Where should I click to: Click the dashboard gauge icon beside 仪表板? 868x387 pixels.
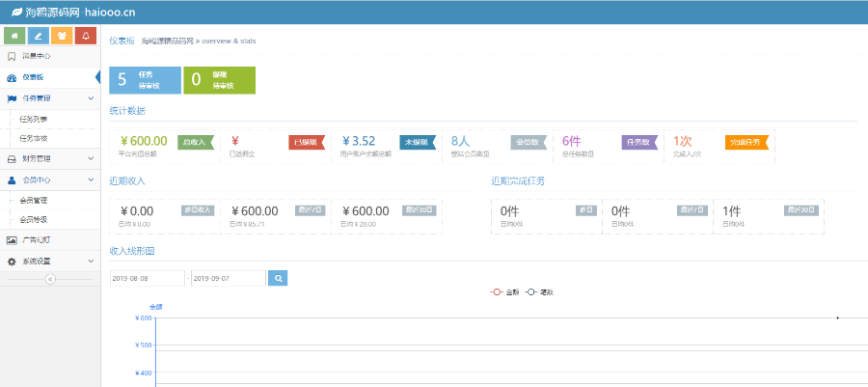(11, 77)
